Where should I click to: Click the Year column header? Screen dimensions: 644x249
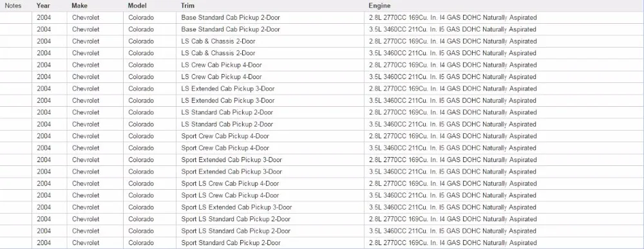tap(43, 6)
